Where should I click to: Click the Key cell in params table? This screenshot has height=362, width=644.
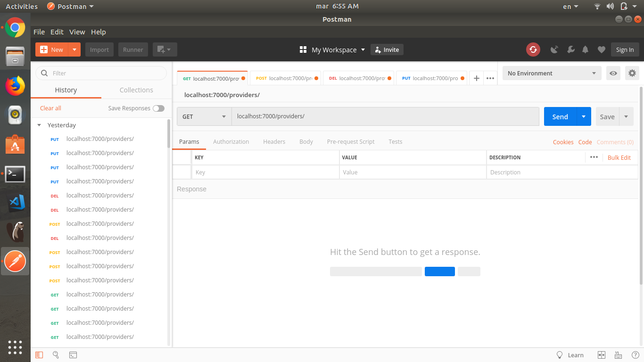265,172
